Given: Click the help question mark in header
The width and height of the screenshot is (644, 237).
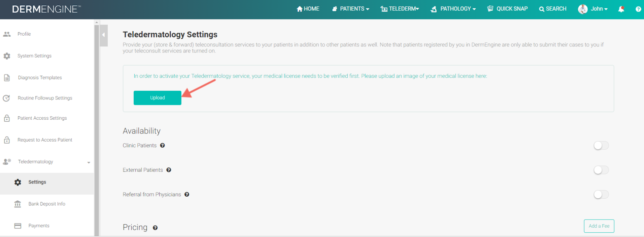Looking at the screenshot, I should point(638,9).
